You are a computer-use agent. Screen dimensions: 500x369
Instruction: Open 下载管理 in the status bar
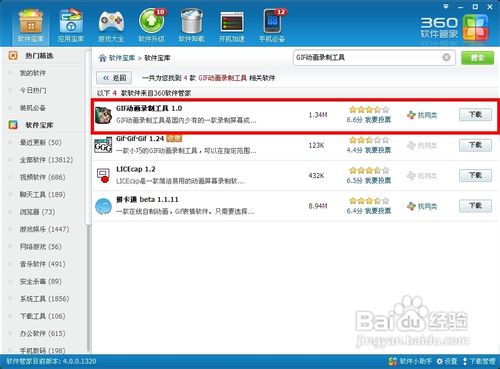click(479, 361)
